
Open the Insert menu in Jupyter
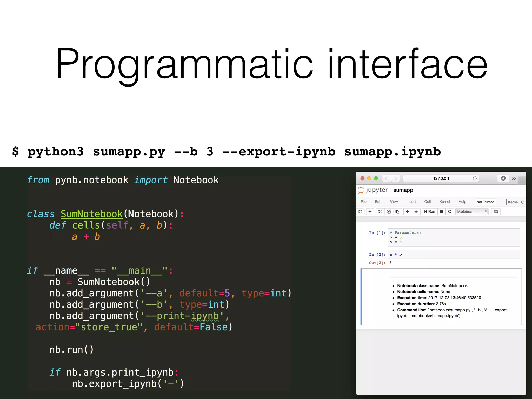click(411, 202)
